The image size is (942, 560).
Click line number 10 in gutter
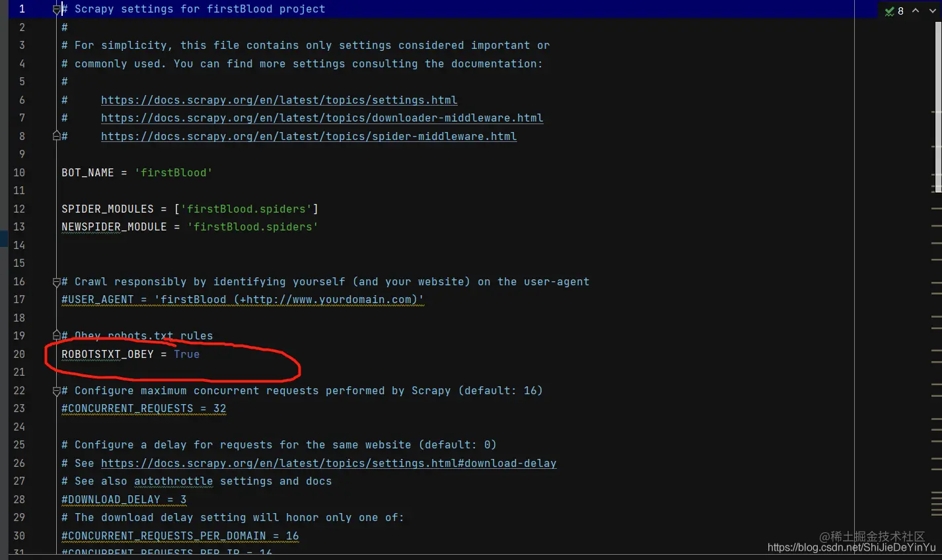[x=19, y=173]
